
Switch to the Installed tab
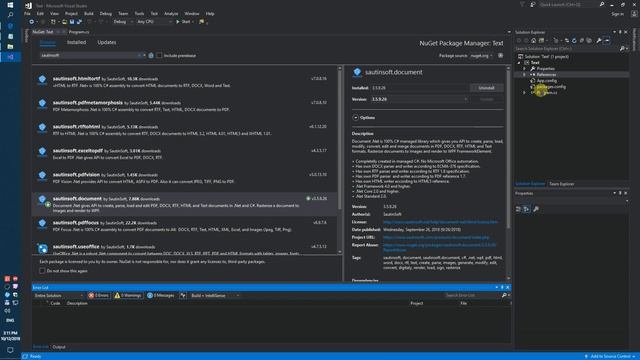(x=76, y=42)
